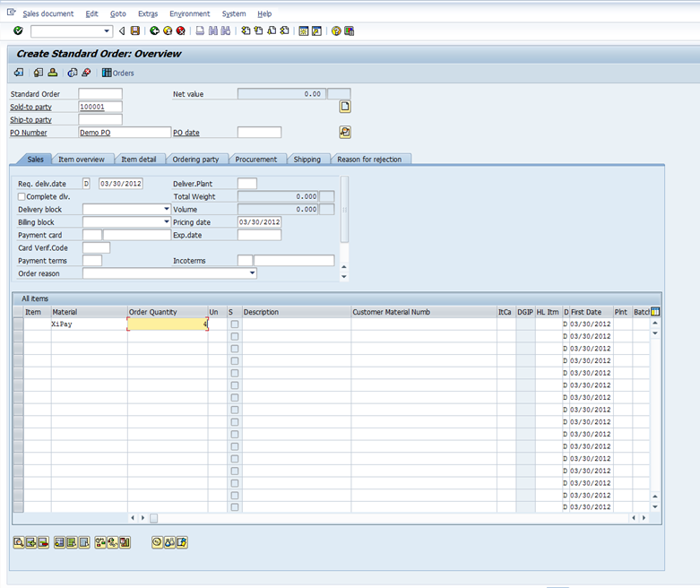Click the PO date input field

coord(259,133)
